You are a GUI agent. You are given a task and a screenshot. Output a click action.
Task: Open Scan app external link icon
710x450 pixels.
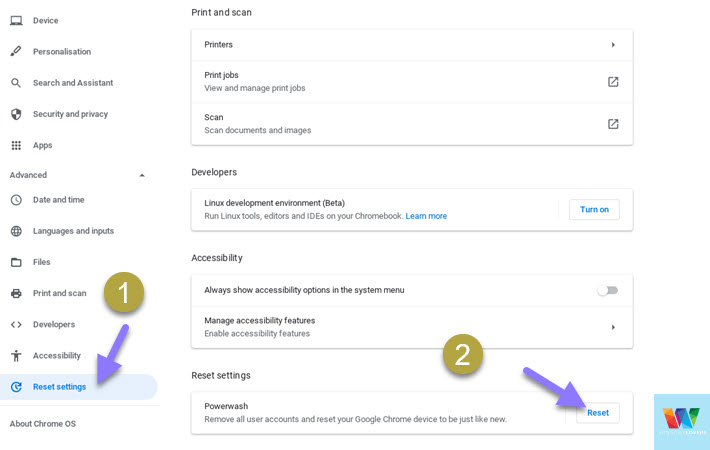coord(613,124)
